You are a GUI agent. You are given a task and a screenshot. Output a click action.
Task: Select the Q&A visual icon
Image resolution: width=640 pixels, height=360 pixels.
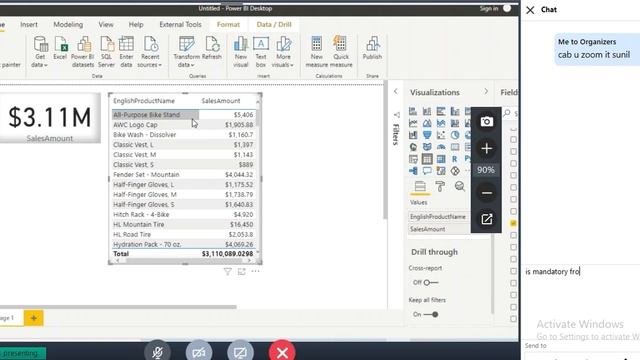427,171
